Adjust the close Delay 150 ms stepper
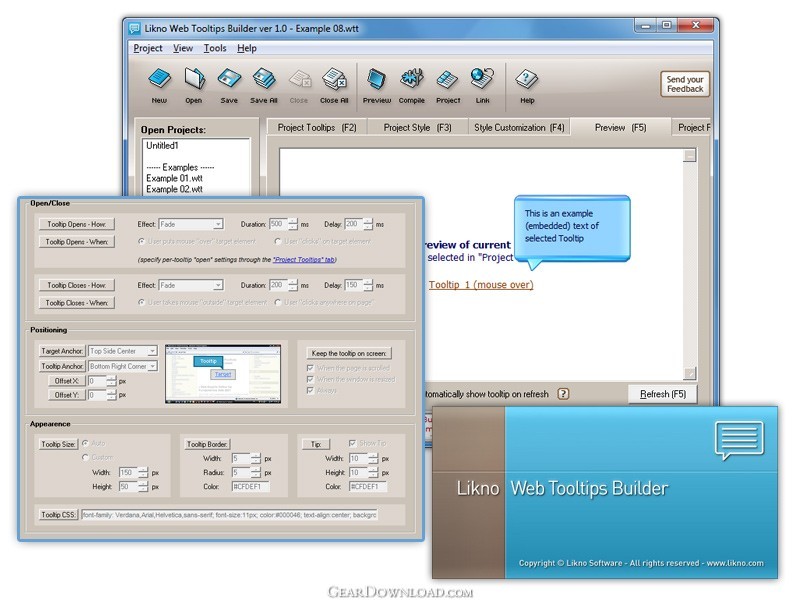This screenshot has width=800, height=600. (368, 285)
